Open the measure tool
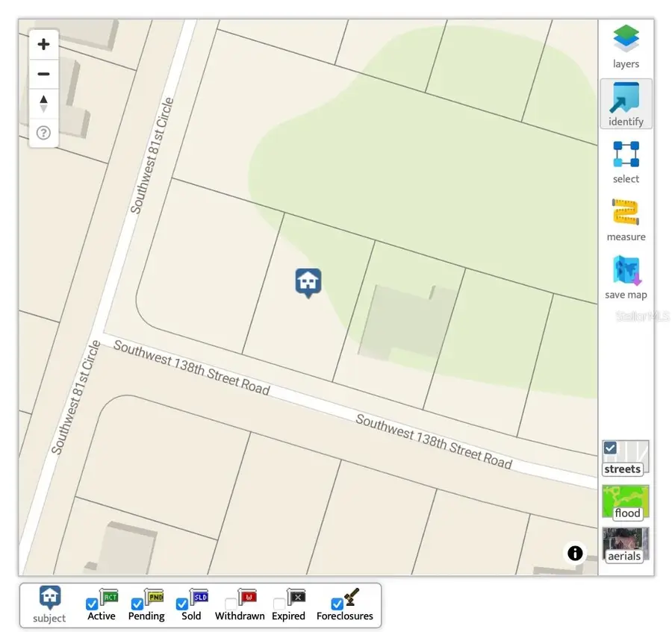The width and height of the screenshot is (672, 632). pos(626,219)
